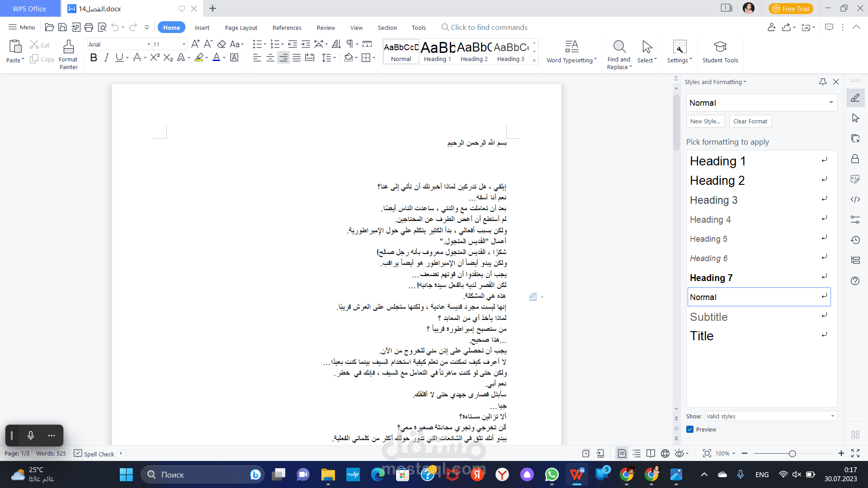The width and height of the screenshot is (868, 488).
Task: Expand the Show Valid styles dropdown
Action: point(832,416)
